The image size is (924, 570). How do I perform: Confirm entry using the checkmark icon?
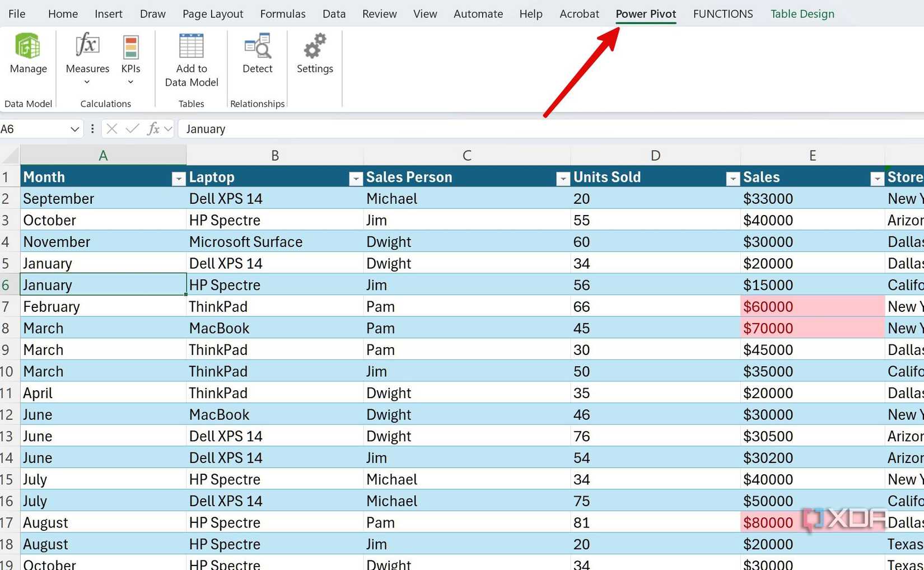pyautogui.click(x=131, y=129)
